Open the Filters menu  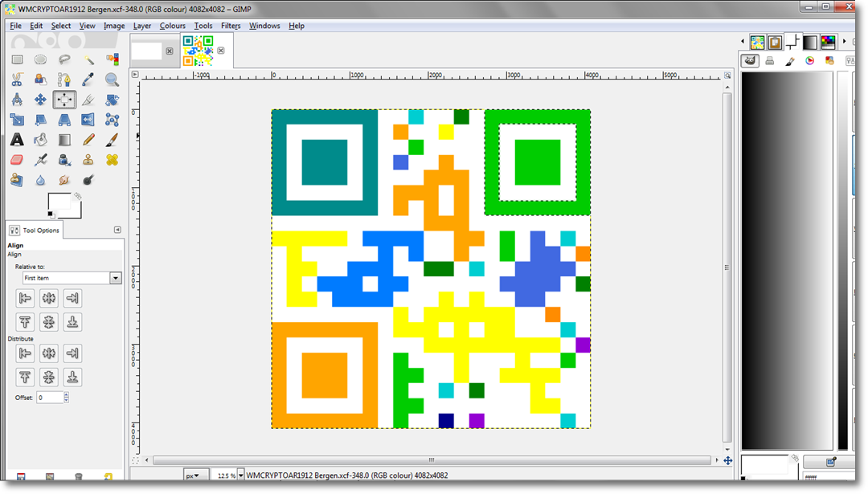[x=231, y=26]
